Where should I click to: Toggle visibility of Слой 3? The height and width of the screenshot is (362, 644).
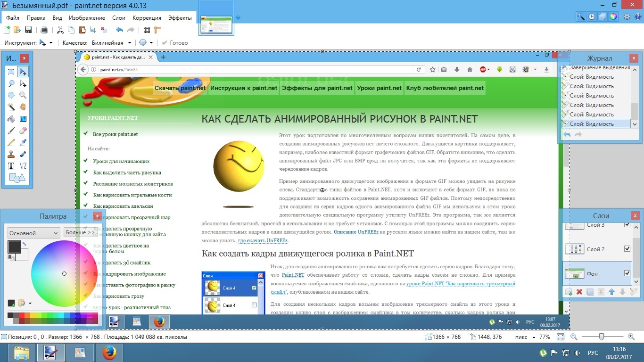point(627,225)
